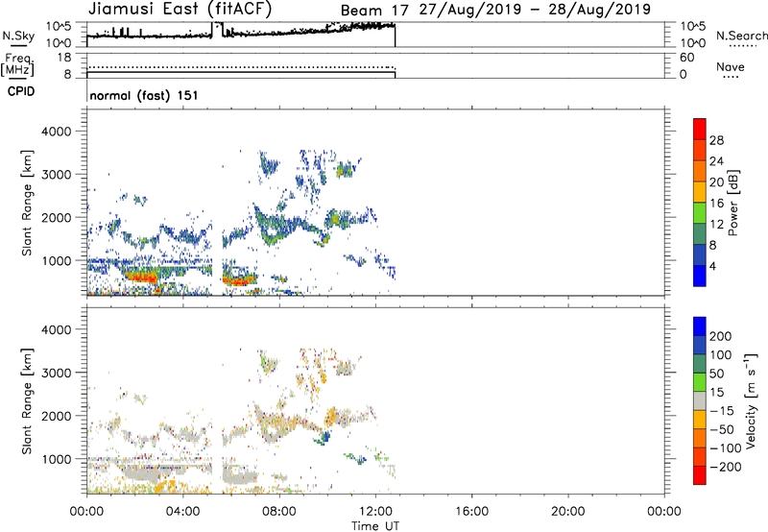Screen dimensions: 768x532
Task: Click the '1000' tick on the velocity panel
Action: pyautogui.click(x=57, y=459)
